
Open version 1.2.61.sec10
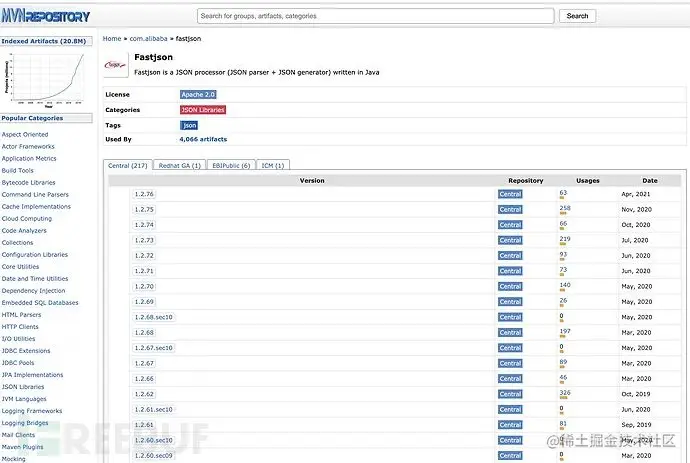tap(154, 410)
